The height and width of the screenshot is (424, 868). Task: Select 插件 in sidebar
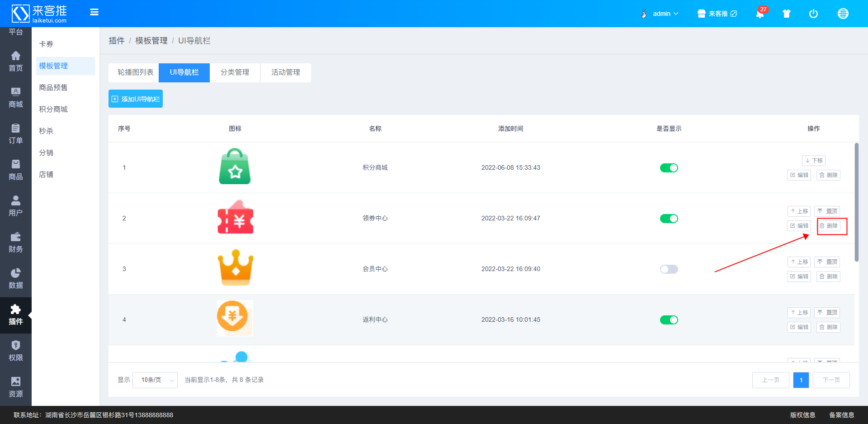[x=16, y=315]
